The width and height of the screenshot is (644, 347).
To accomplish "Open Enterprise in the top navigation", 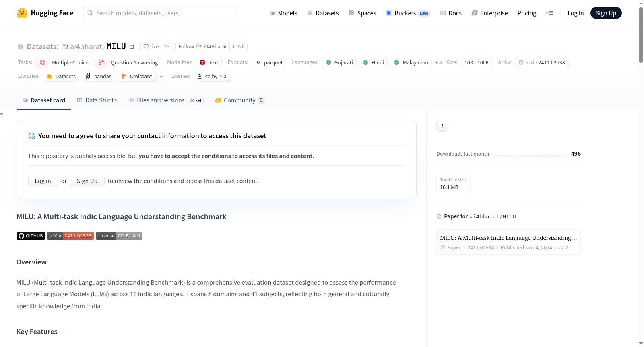I will click(x=490, y=13).
